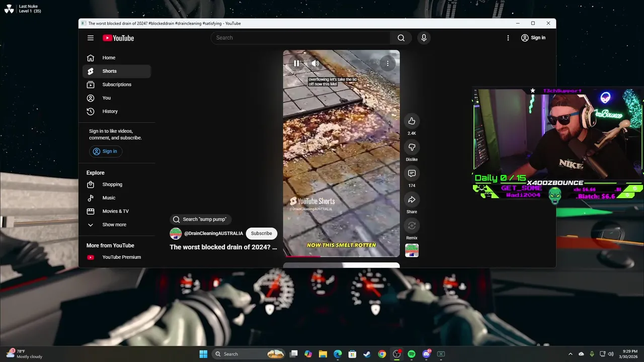Screen dimensions: 644x362
Task: Open Microsoft Edge from the taskbar
Action: coord(338,354)
